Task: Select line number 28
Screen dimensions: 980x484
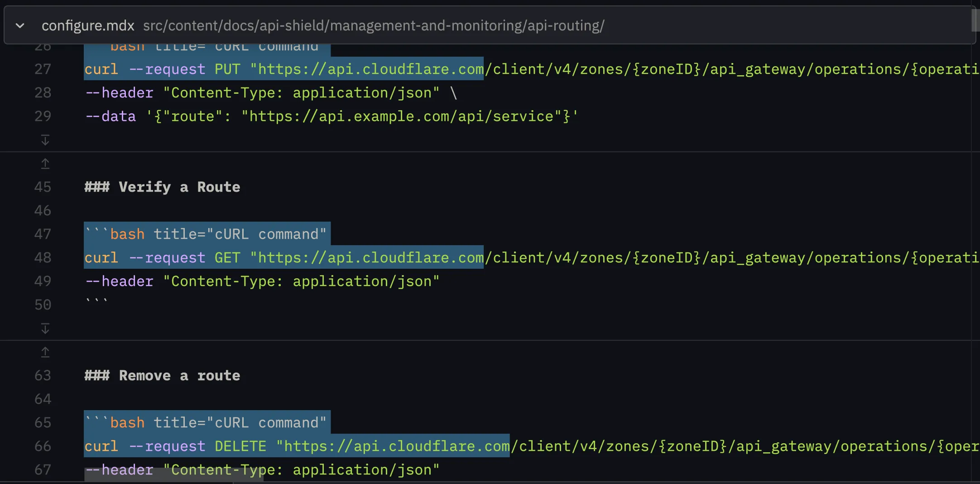Action: (43, 92)
